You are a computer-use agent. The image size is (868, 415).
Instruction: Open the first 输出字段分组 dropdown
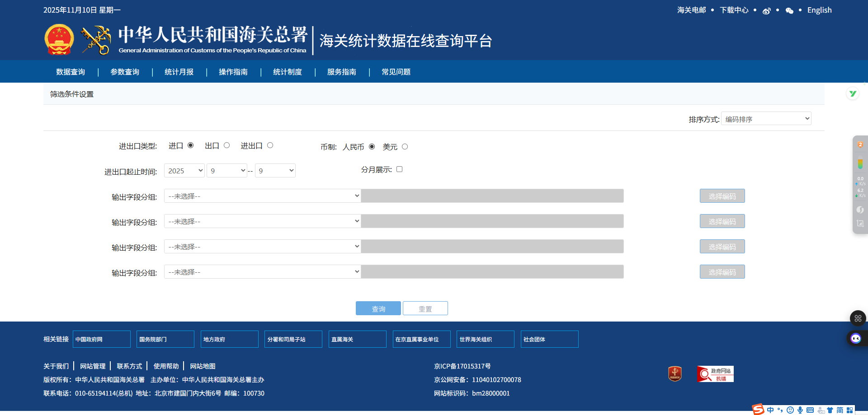coord(262,196)
